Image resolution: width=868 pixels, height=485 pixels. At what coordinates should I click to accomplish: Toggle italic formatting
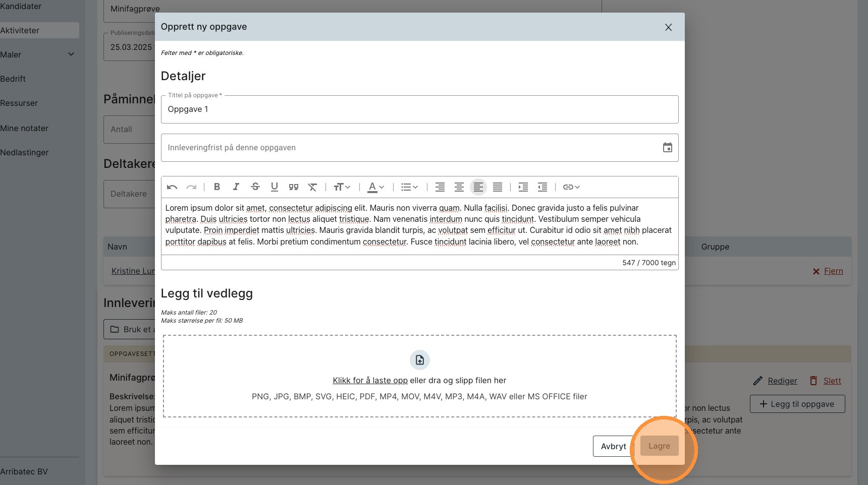point(236,187)
